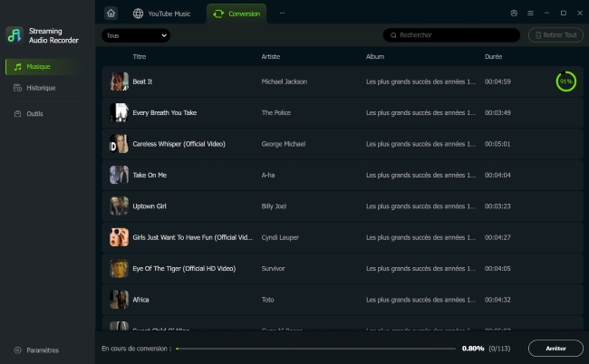The height and width of the screenshot is (364, 589).
Task: Switch to the Conversion tab
Action: 237,14
